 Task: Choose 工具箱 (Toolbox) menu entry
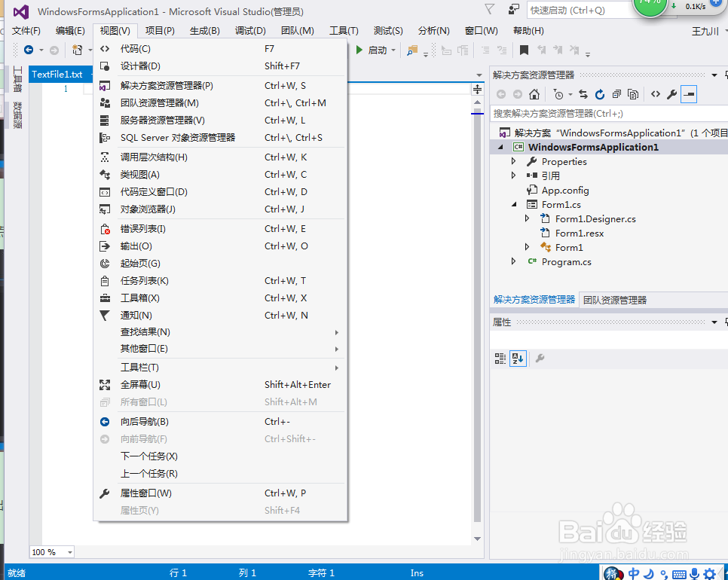tap(221, 298)
